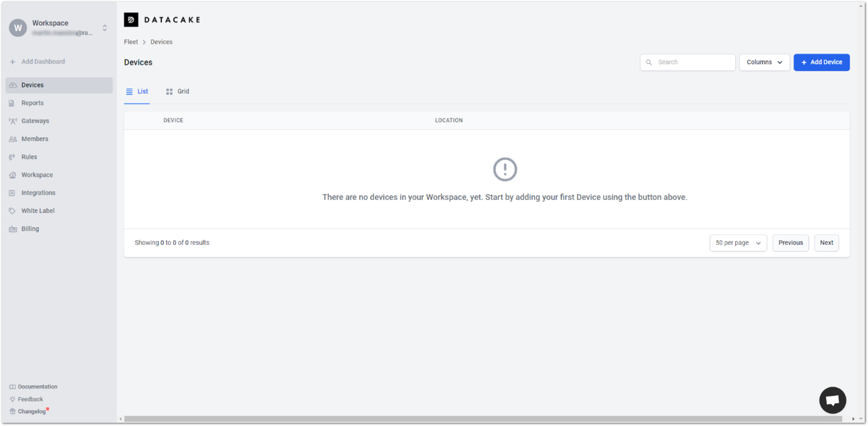
Task: Click the Next pagination button
Action: [x=826, y=243]
